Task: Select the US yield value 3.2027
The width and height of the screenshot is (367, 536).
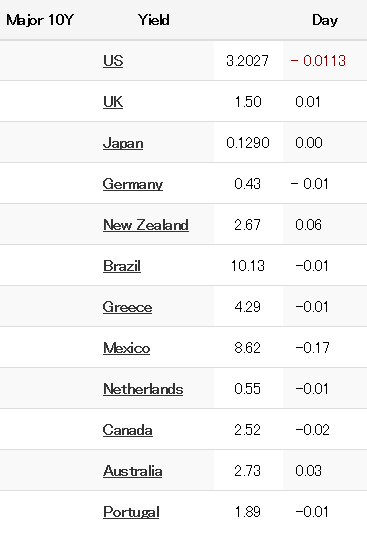Action: click(247, 61)
